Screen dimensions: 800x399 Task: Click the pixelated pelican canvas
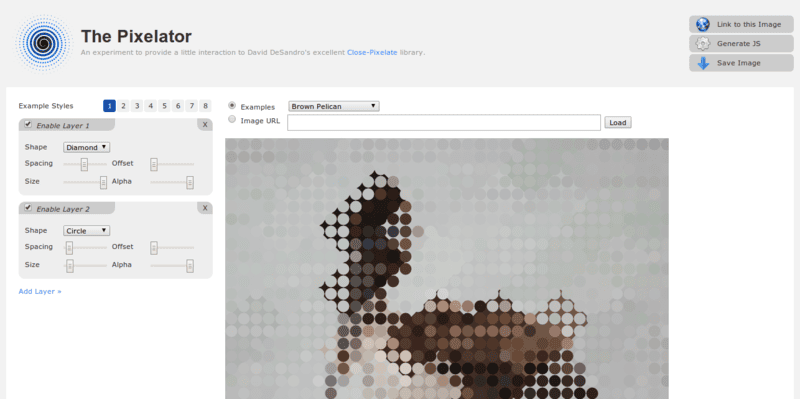tap(447, 268)
